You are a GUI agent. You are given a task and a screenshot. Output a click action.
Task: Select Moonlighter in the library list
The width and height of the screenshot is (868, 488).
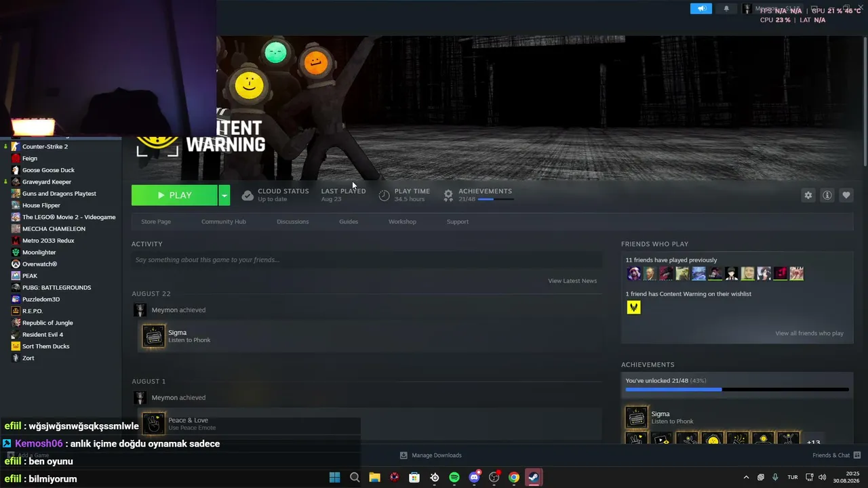click(39, 253)
